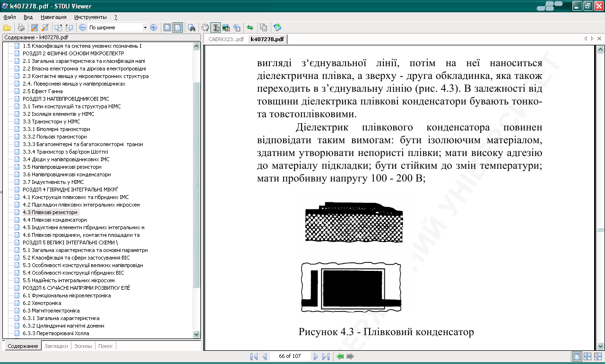Screen dimensions: 605x364
Task: Click the Print icon in toolbar
Action: (x=21, y=27)
